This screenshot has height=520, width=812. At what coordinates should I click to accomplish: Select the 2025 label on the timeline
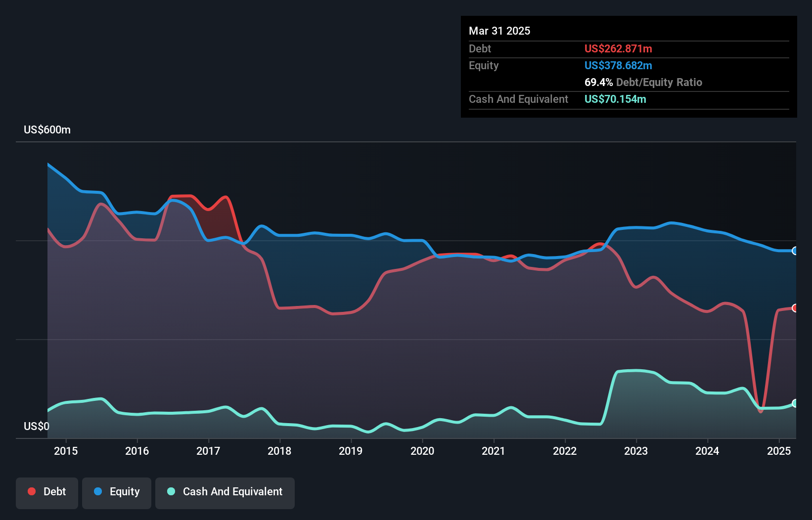pyautogui.click(x=778, y=451)
